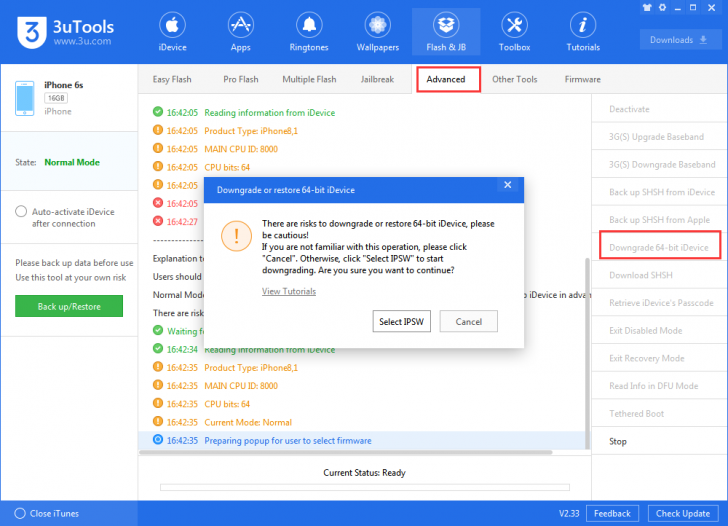
Task: Cancel the downgrade dialog
Action: pyautogui.click(x=468, y=321)
